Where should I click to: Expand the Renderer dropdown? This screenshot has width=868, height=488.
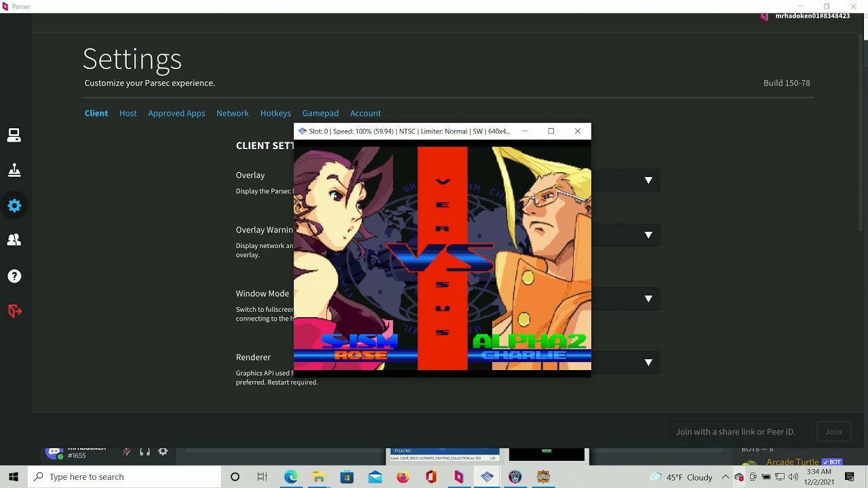[648, 363]
